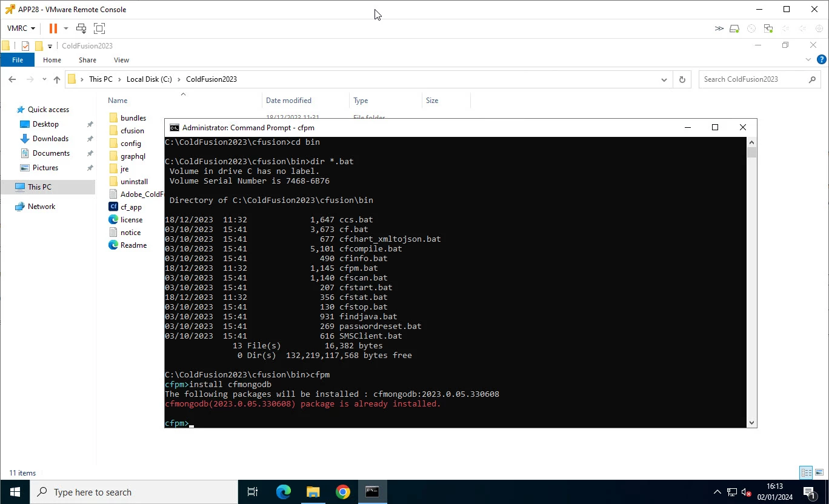Select the notice text file

130,233
